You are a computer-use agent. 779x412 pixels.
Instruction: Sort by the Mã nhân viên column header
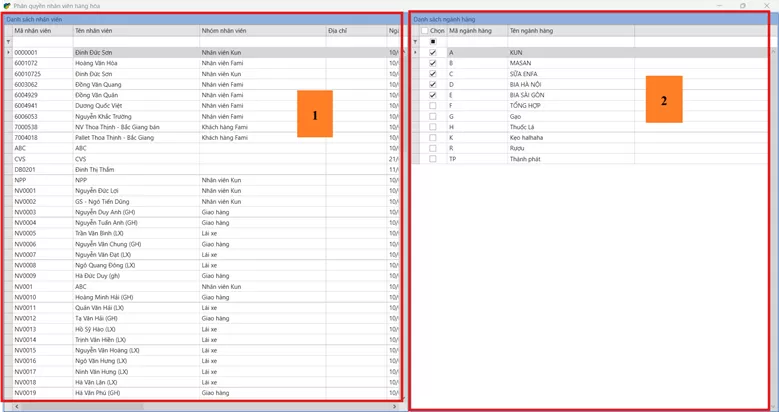click(x=43, y=31)
